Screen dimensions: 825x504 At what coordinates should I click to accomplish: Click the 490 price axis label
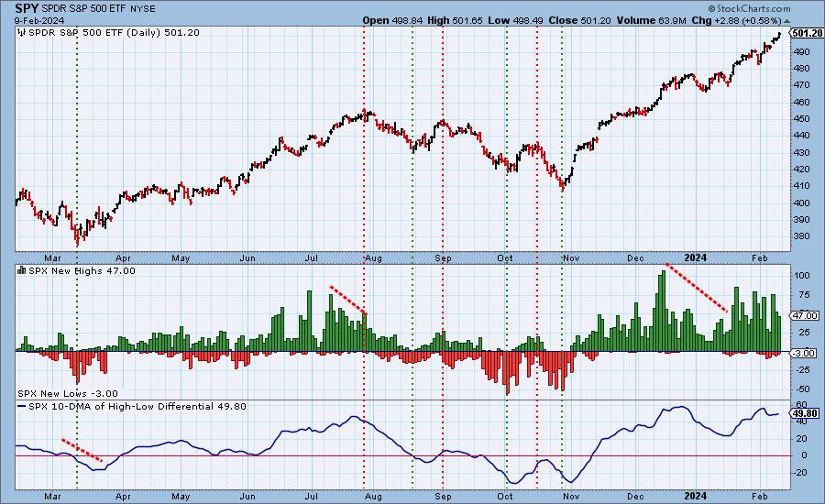[x=802, y=51]
